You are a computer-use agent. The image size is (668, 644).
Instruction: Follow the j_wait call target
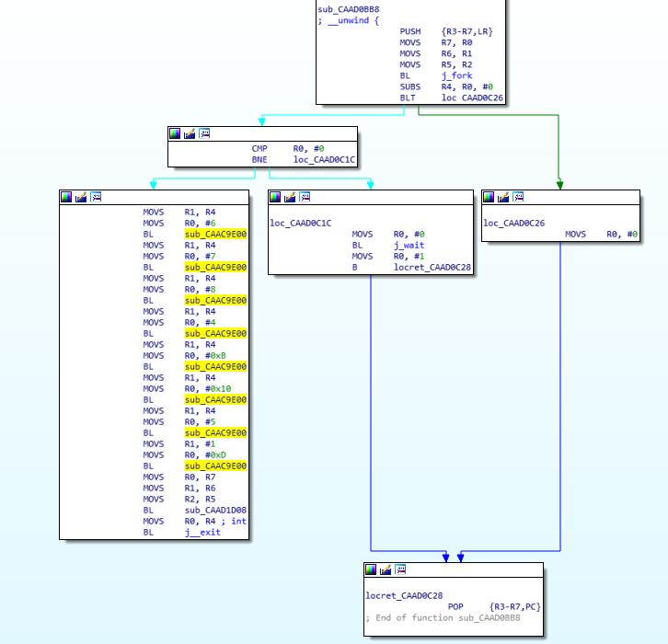tap(409, 246)
